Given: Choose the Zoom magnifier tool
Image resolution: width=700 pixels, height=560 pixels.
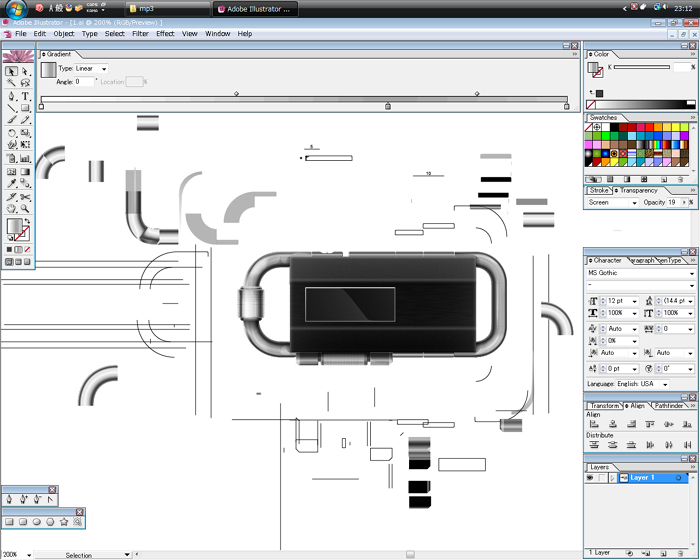Looking at the screenshot, I should (25, 209).
